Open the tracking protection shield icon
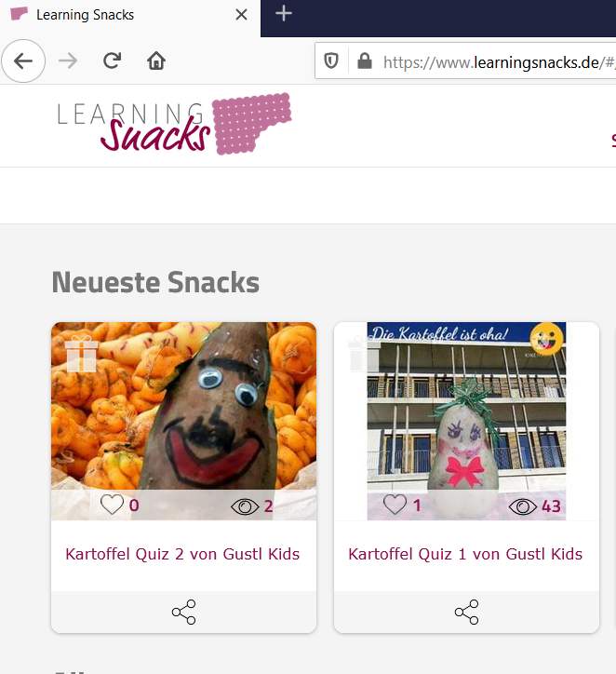The image size is (616, 674). (331, 61)
